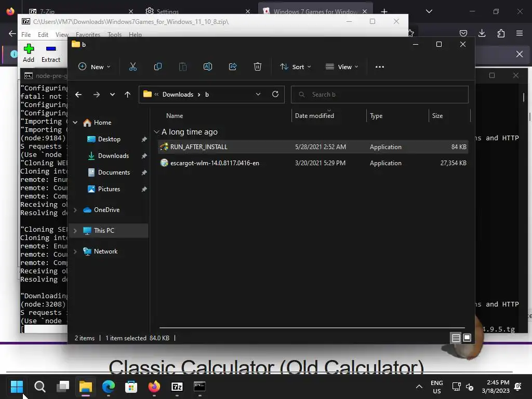Click the Copy icon in Explorer toolbar
This screenshot has height=399, width=532.
click(x=158, y=67)
